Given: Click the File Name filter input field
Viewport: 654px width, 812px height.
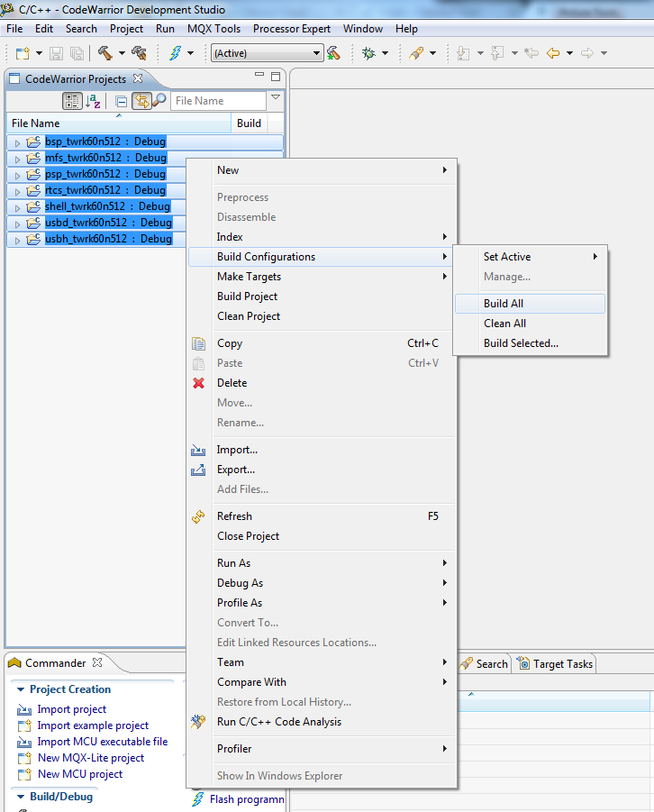Looking at the screenshot, I should click(217, 101).
